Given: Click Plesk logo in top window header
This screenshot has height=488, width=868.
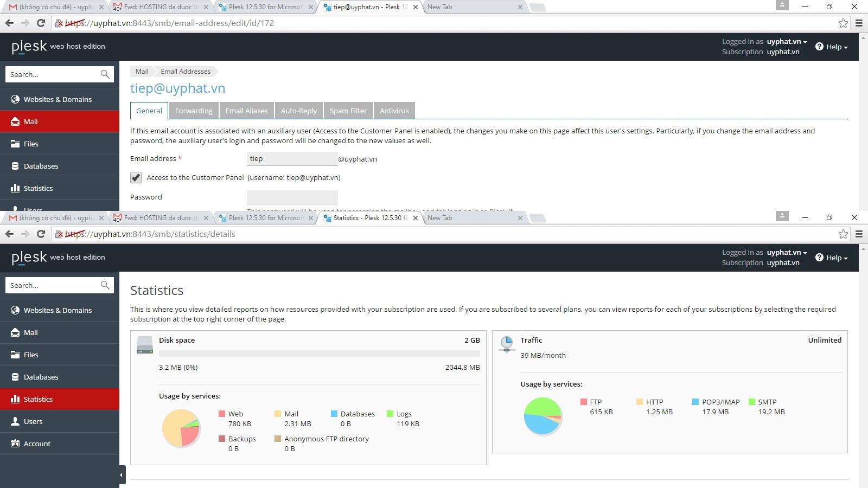Looking at the screenshot, I should [58, 47].
